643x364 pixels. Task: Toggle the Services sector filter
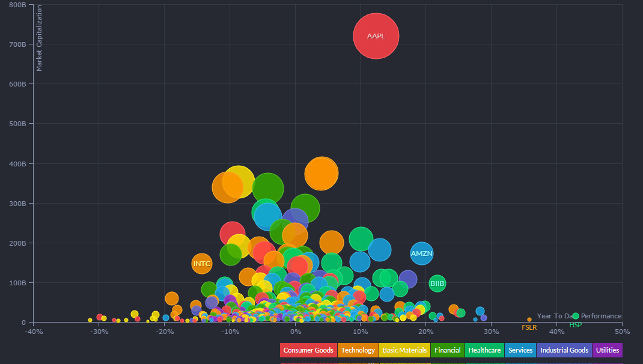(x=520, y=350)
